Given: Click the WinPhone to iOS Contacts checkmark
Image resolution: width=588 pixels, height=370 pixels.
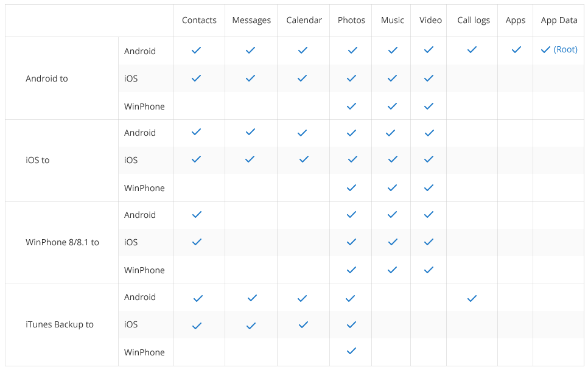Looking at the screenshot, I should [x=196, y=242].
